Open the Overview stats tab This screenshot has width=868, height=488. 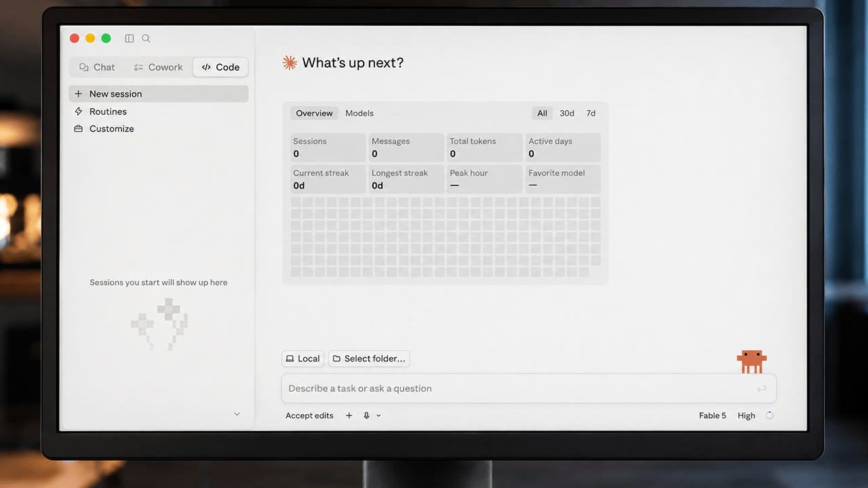pyautogui.click(x=315, y=113)
